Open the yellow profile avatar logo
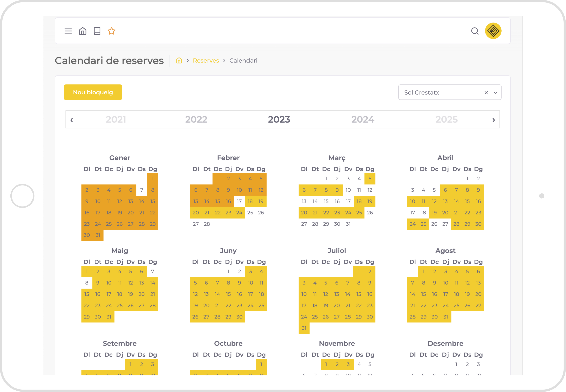This screenshot has width=566, height=392. pos(493,31)
